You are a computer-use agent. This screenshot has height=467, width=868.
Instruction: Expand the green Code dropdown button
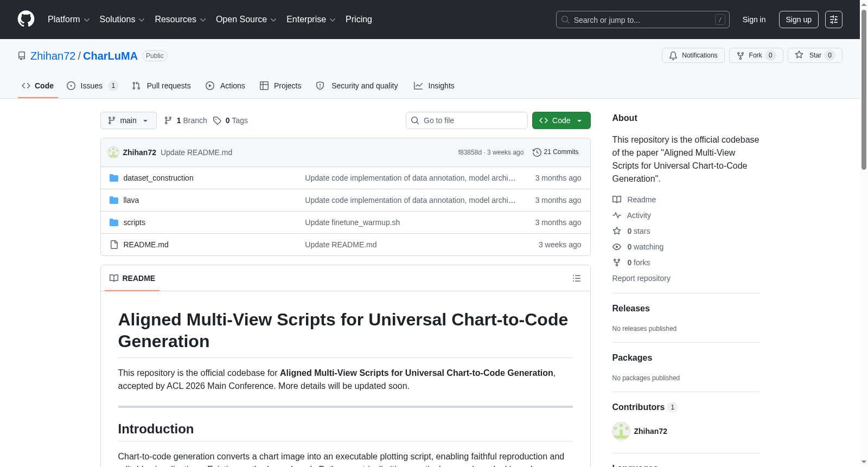tap(561, 120)
